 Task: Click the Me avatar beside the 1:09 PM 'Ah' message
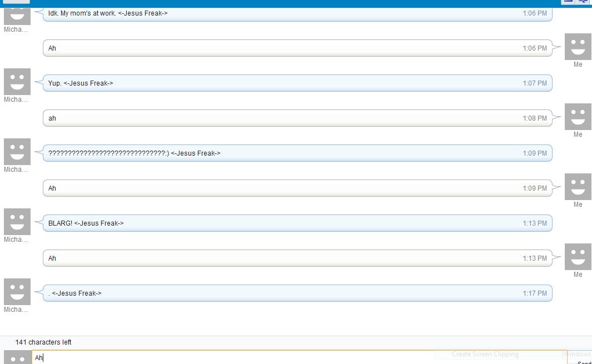pos(578,187)
